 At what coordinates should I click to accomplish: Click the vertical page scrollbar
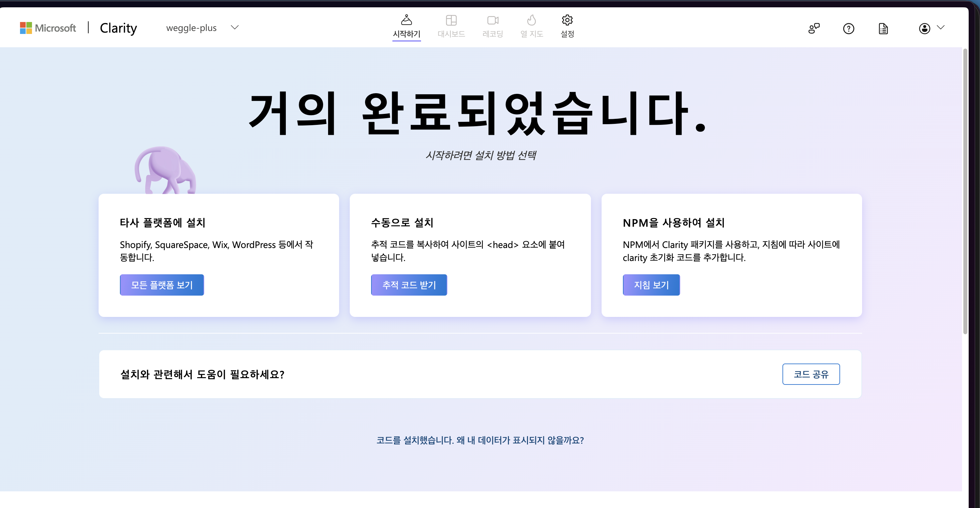coord(965,190)
